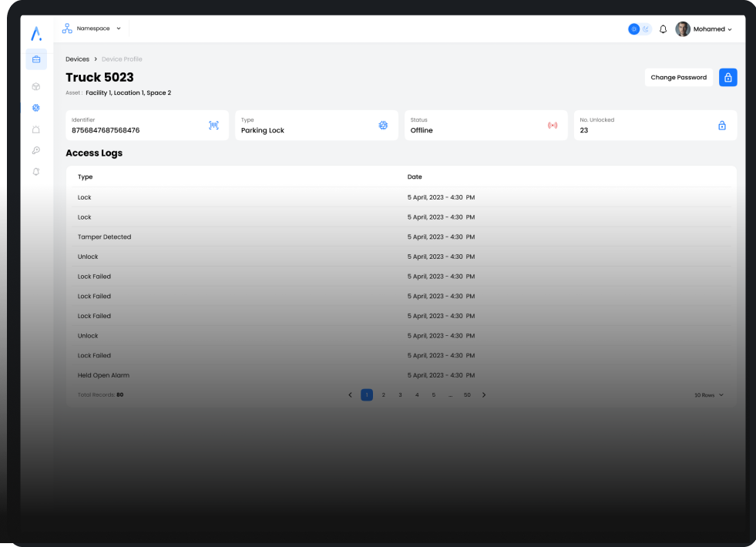Viewport: 756px width, 547px height.
Task: Click asset Facility 1, Location 1, Space 2
Action: (128, 92)
